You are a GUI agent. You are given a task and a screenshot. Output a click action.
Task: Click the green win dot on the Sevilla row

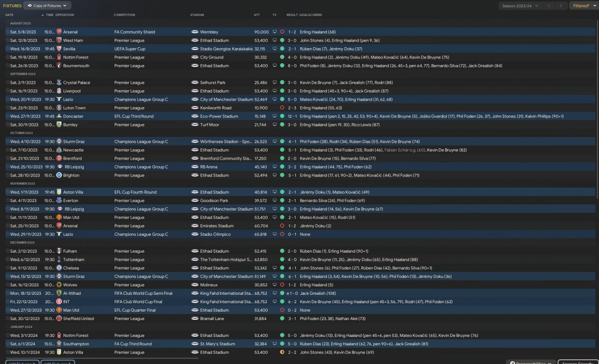click(x=282, y=49)
